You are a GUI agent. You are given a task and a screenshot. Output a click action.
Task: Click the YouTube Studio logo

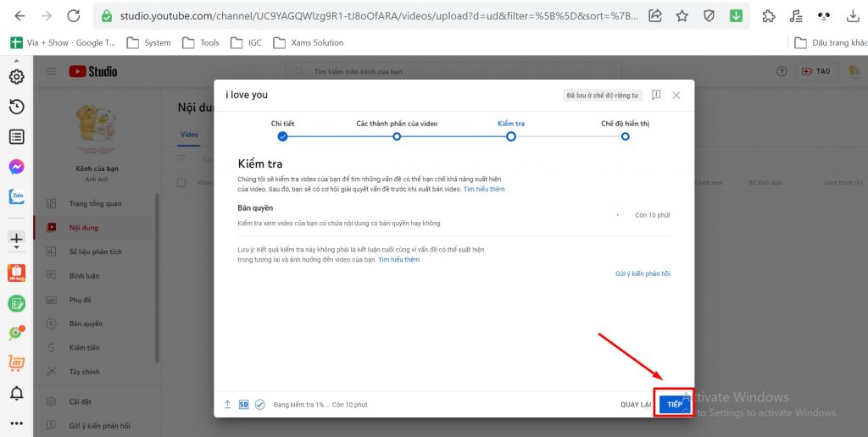point(93,71)
